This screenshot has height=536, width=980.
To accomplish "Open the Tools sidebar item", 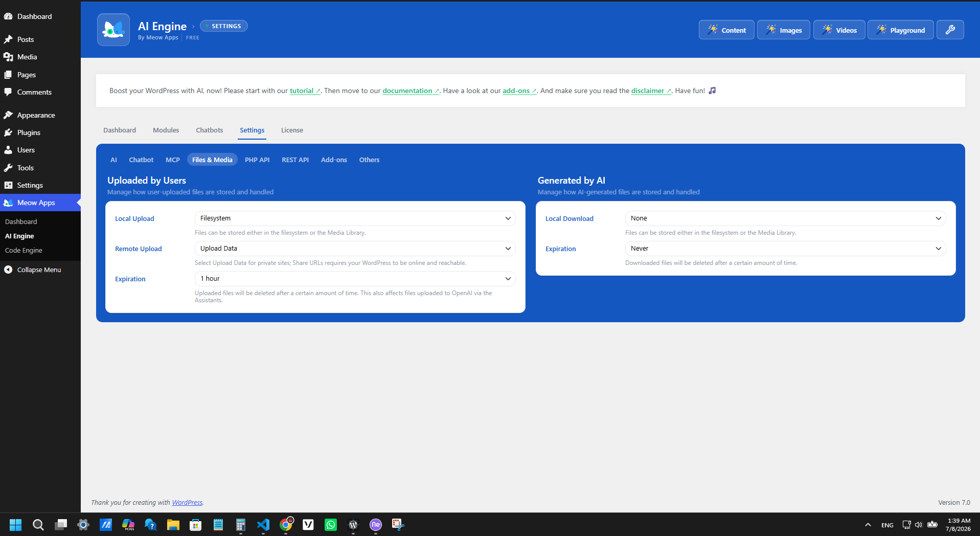I will [26, 168].
